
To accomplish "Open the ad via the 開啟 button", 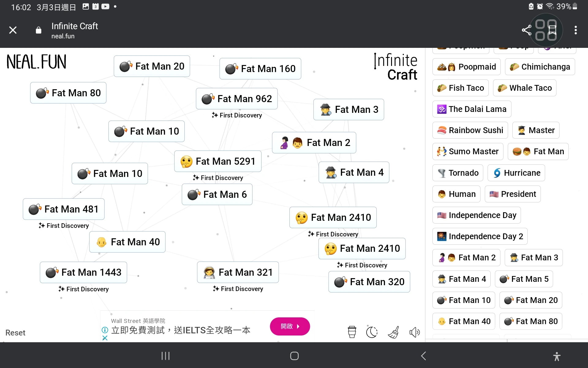I will point(290,326).
